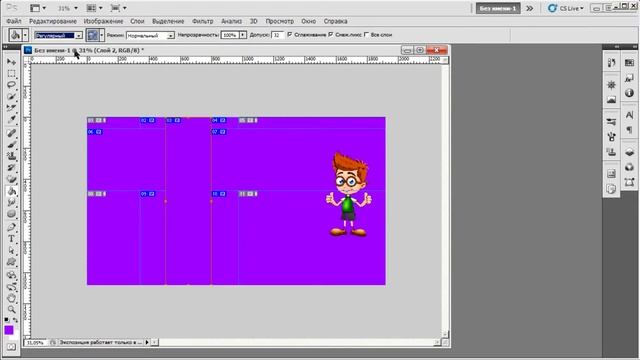Select the 3D Camera tool
The width and height of the screenshot is (640, 360).
click(11, 287)
